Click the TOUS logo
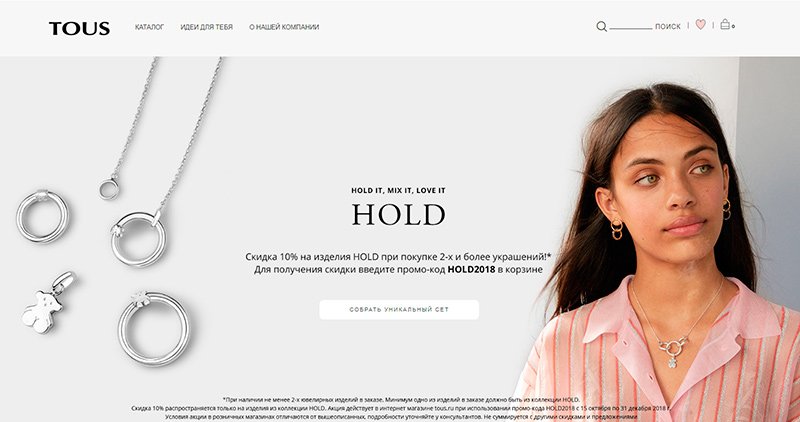800x422 pixels. point(79,28)
